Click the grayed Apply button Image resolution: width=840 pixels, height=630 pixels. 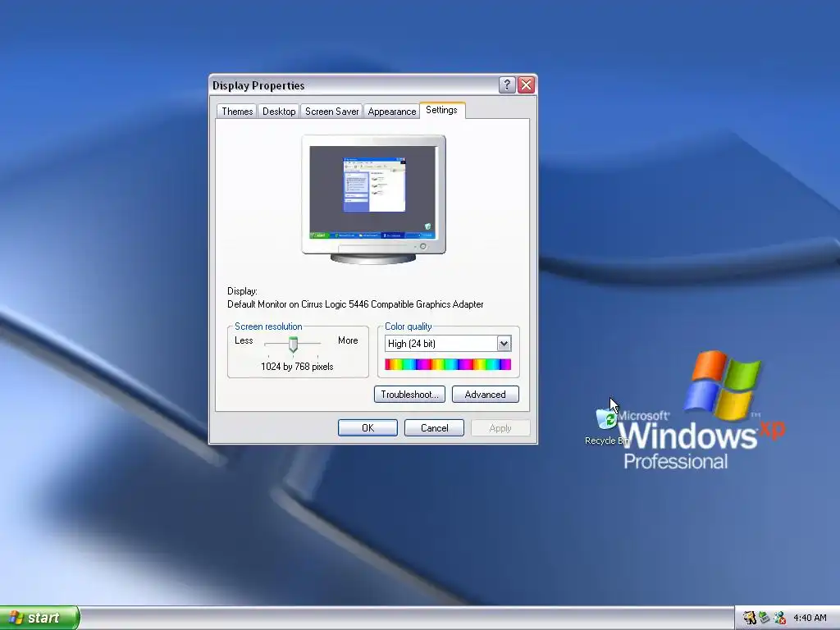point(500,428)
